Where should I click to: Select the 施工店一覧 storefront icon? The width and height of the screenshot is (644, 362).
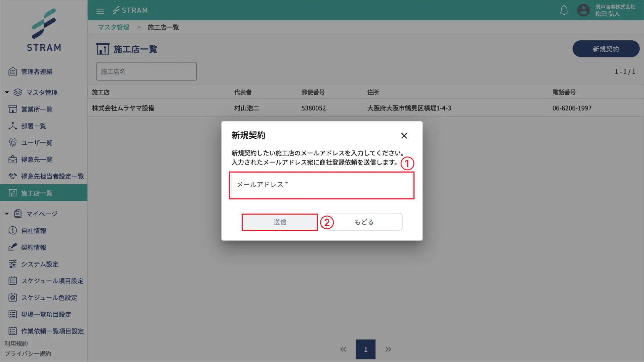(x=13, y=193)
